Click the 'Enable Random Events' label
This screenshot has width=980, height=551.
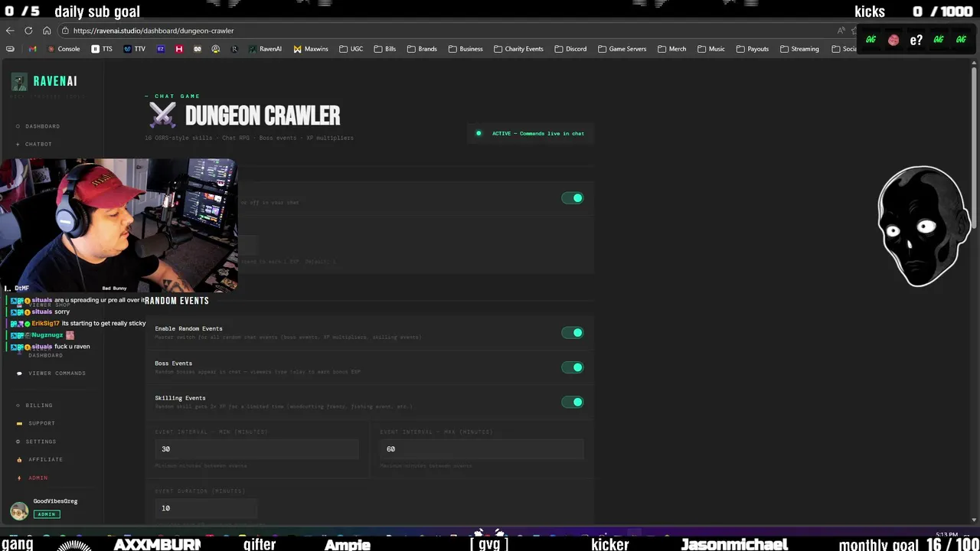[x=188, y=329]
